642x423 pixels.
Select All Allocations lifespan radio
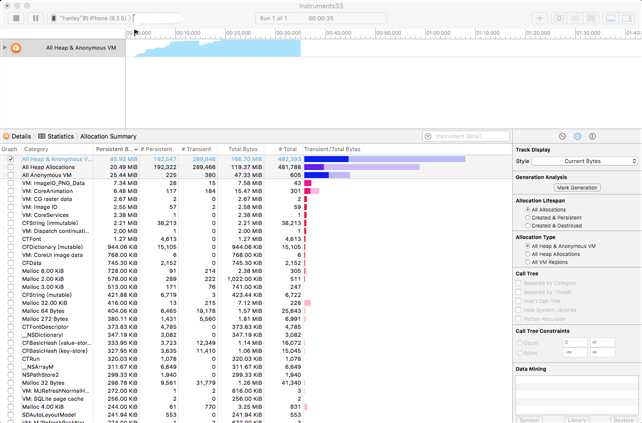click(x=527, y=210)
